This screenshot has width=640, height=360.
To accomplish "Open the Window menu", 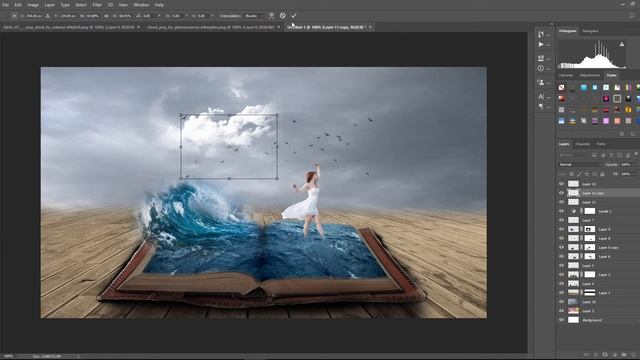I will point(141,5).
